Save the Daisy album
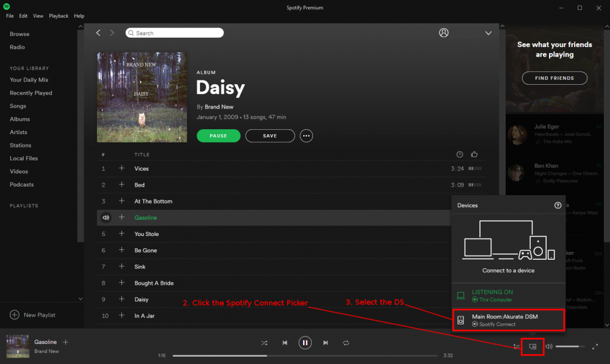 tap(270, 136)
